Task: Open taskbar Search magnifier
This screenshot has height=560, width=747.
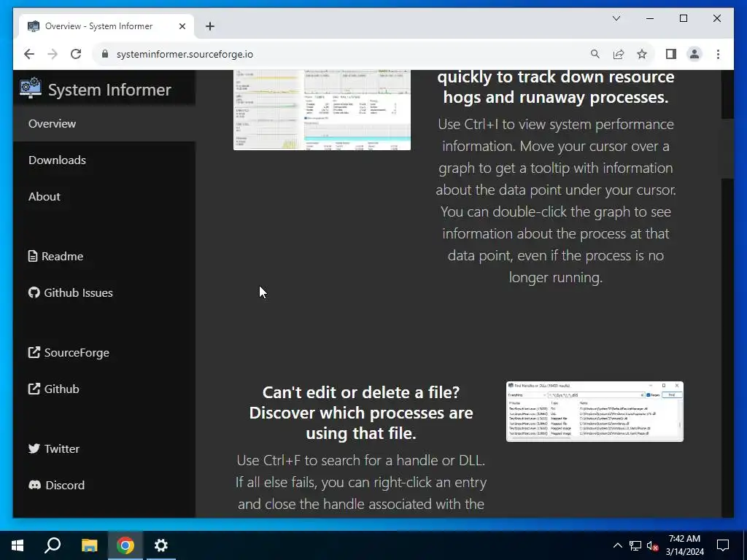Action: (53, 545)
